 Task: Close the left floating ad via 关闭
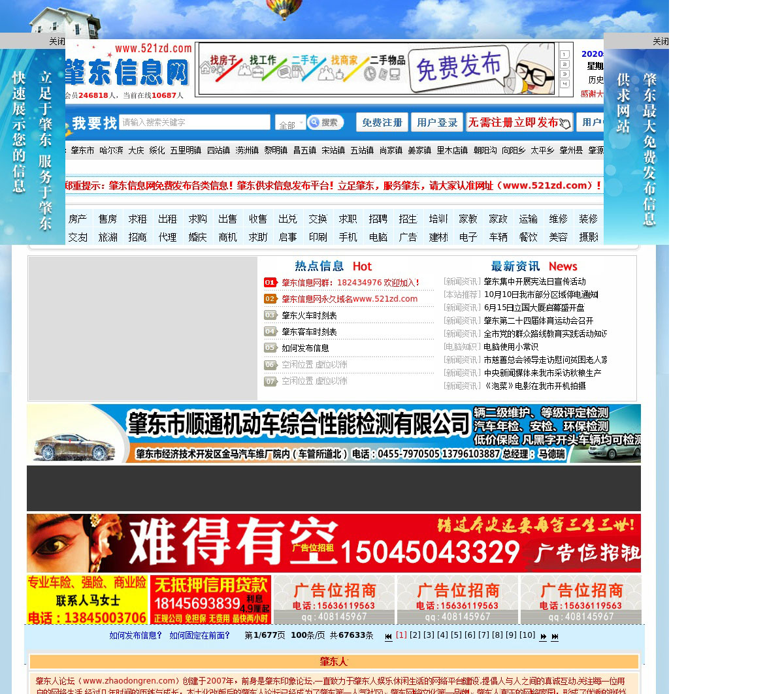tap(57, 41)
